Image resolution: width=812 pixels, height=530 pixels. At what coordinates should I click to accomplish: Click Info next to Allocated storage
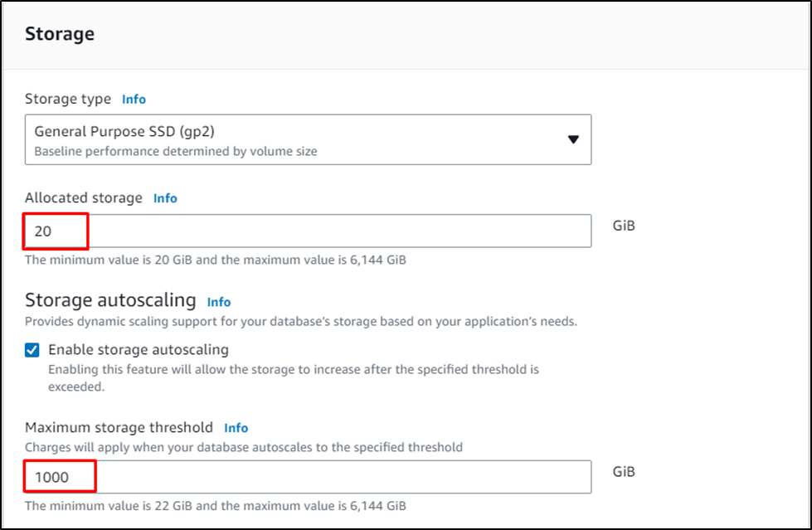pos(164,198)
